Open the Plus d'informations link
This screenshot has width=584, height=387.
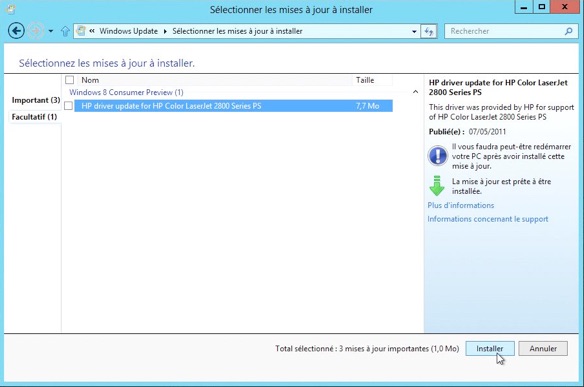(x=460, y=205)
